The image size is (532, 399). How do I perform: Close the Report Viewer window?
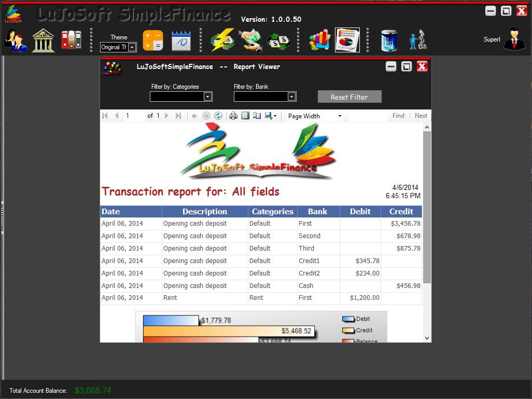tap(422, 66)
